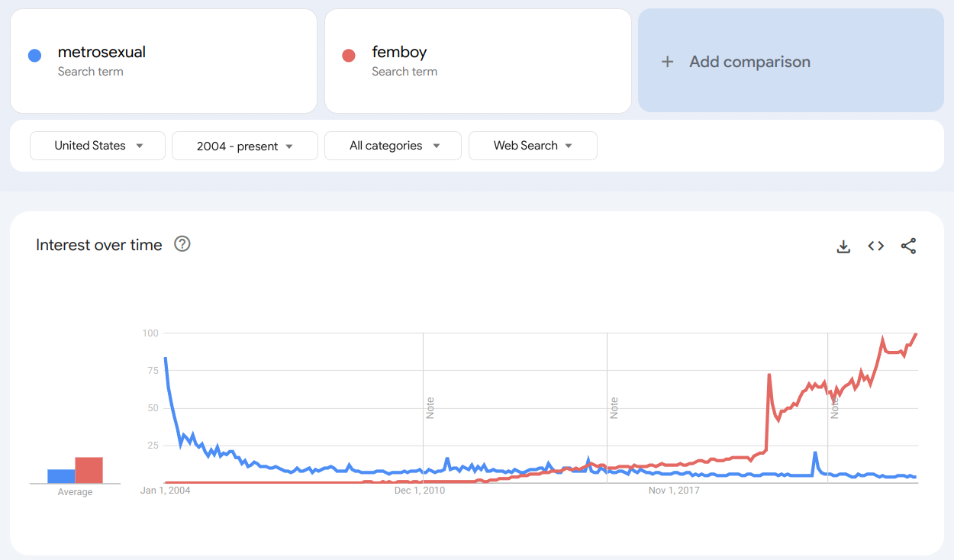Image resolution: width=954 pixels, height=560 pixels.
Task: Click the blue dot beside metrosexual
Action: point(34,56)
